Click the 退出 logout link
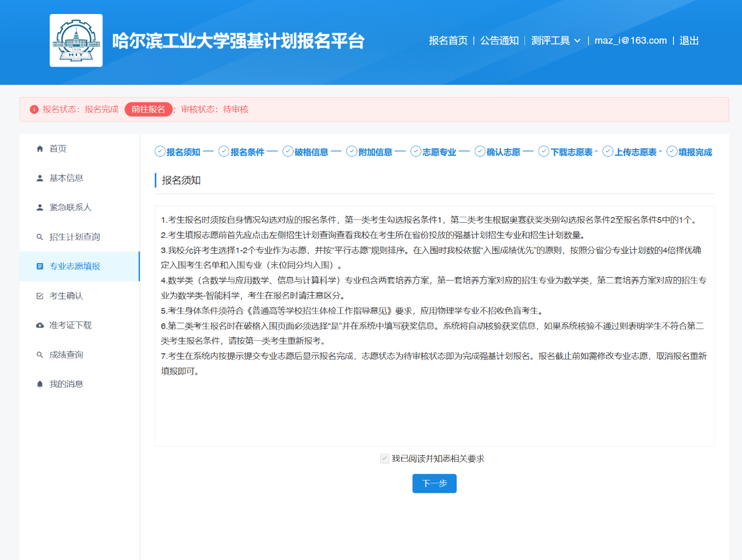742x560 pixels. [x=689, y=40]
